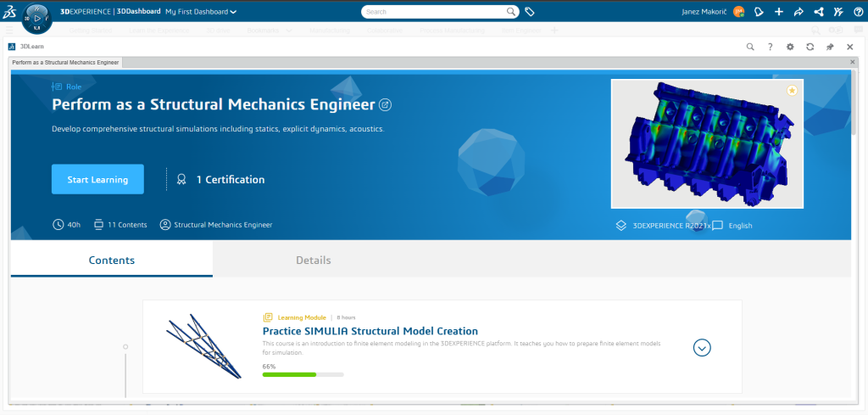
Task: Click the truss structure module thumbnail
Action: (x=204, y=346)
